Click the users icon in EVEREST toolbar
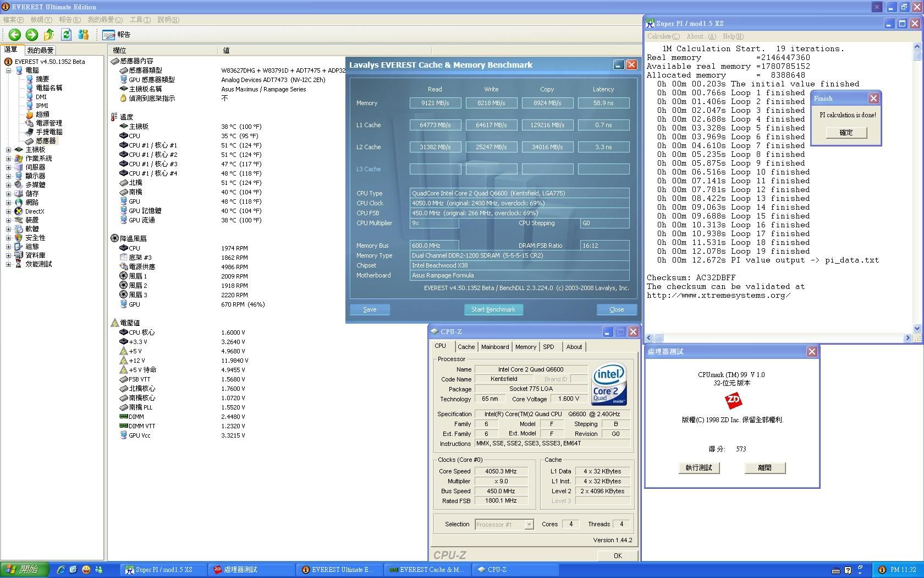Screen dimensions: 924x578 [x=84, y=35]
